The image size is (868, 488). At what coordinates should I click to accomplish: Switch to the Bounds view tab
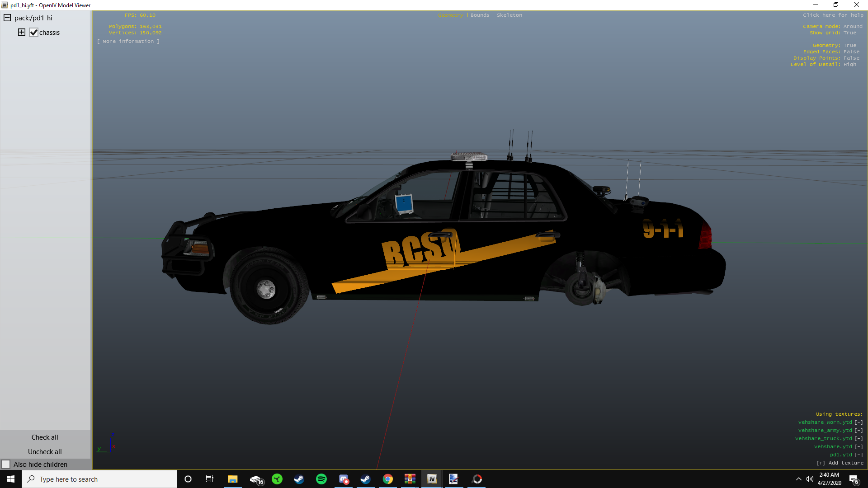coord(480,15)
